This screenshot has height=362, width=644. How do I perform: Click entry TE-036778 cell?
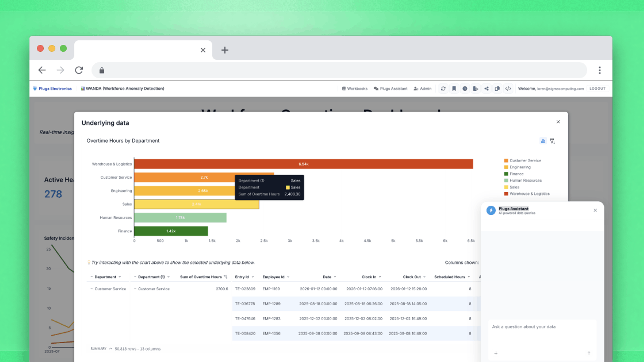coord(245,304)
